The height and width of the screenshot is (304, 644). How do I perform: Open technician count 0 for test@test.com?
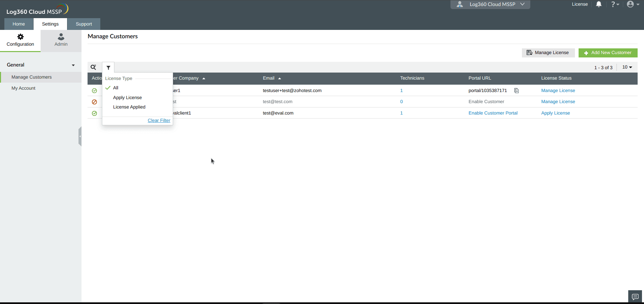(x=401, y=102)
